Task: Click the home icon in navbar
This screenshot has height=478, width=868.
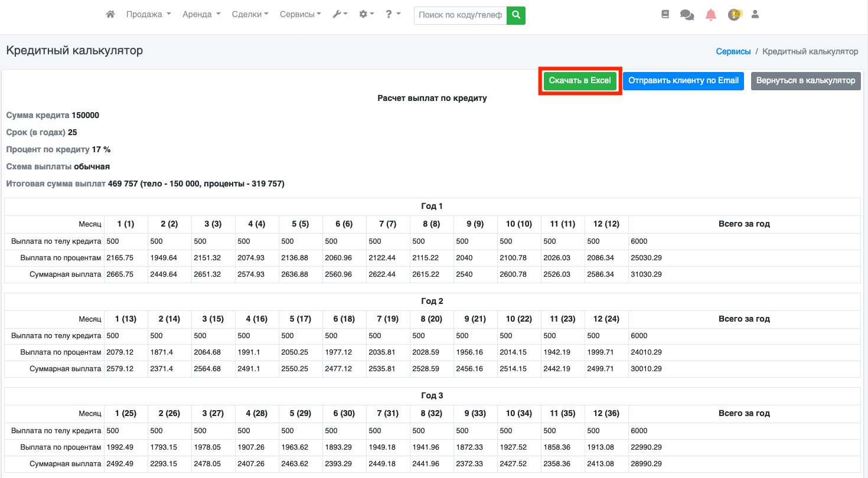Action: 110,15
